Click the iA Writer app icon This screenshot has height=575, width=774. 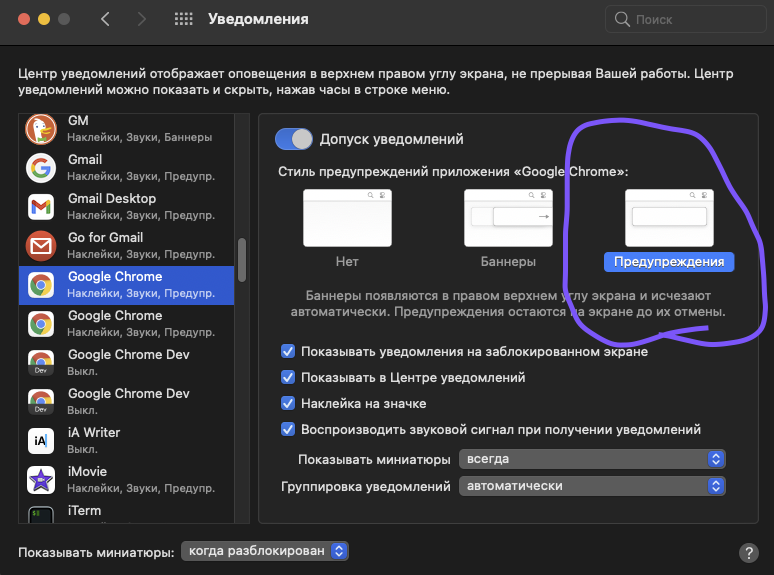point(41,441)
